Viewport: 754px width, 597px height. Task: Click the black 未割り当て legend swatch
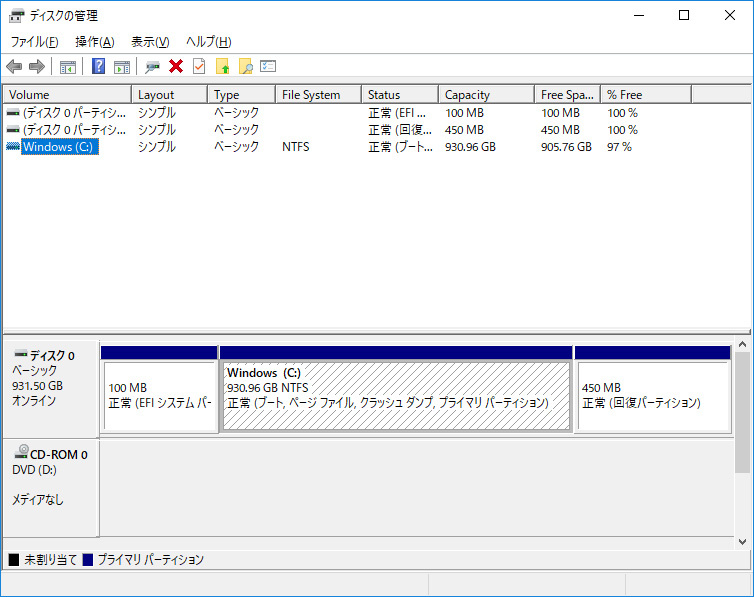pyautogui.click(x=14, y=560)
